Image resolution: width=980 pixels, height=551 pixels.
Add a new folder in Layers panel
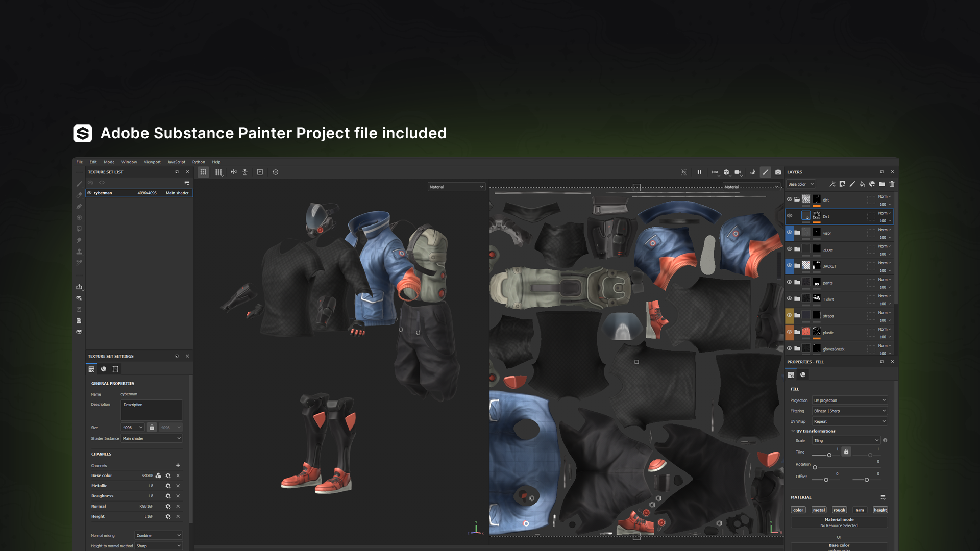point(882,184)
